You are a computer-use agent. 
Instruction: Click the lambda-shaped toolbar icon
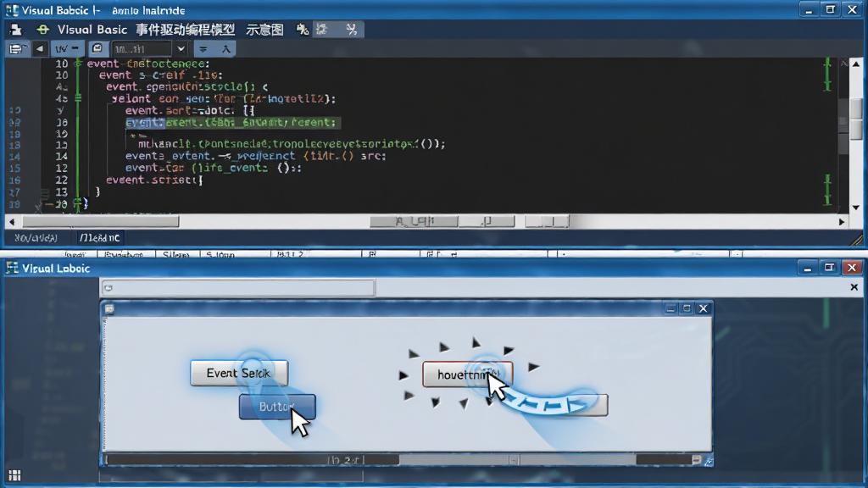(225, 49)
